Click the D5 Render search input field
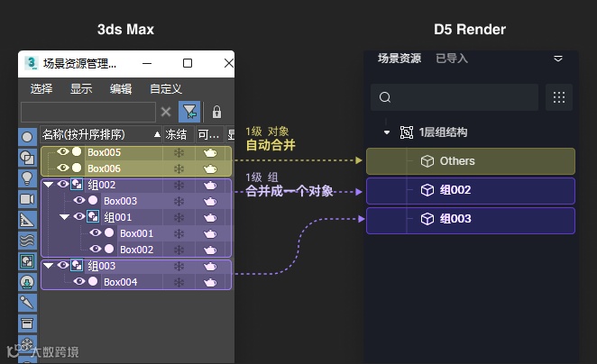 tap(455, 97)
